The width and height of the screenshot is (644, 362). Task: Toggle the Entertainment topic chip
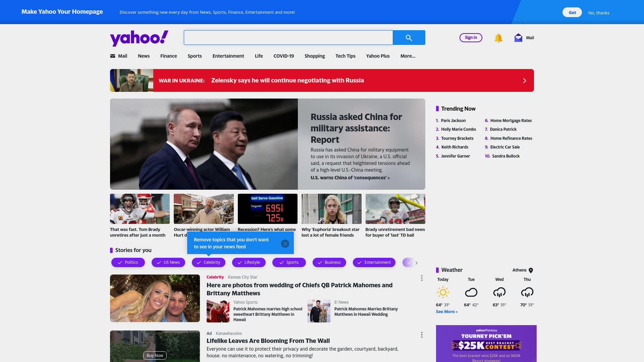[x=374, y=262]
